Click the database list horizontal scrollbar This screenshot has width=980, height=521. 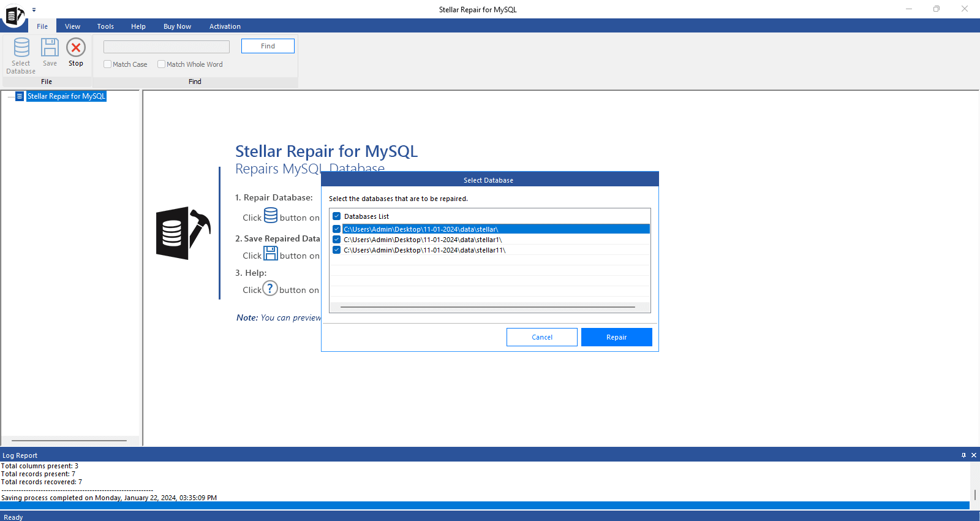point(488,307)
